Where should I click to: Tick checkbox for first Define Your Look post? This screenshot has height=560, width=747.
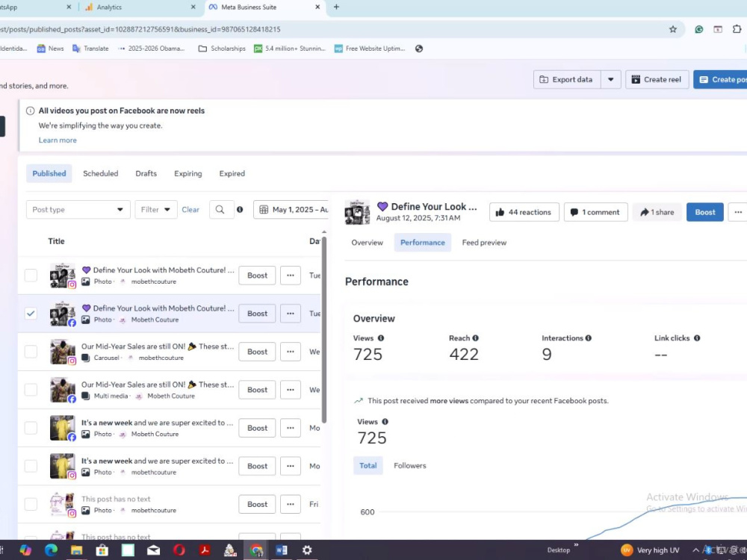click(x=31, y=276)
